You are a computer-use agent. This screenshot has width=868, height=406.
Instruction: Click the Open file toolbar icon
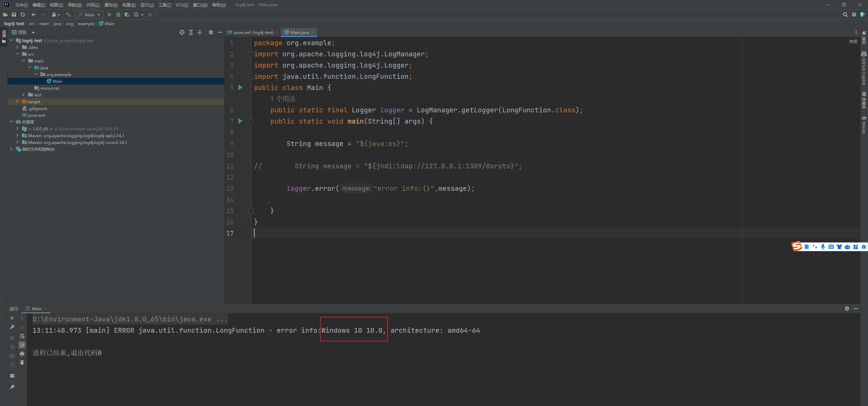coord(5,15)
